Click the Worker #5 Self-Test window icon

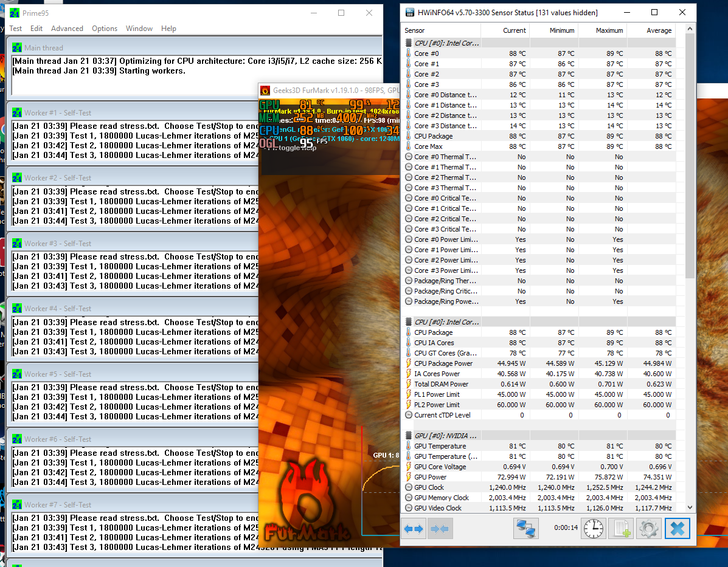click(17, 374)
